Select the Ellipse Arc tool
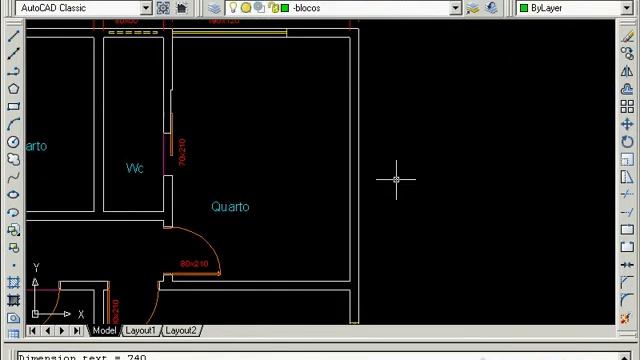This screenshot has height=360, width=640. tap(13, 213)
